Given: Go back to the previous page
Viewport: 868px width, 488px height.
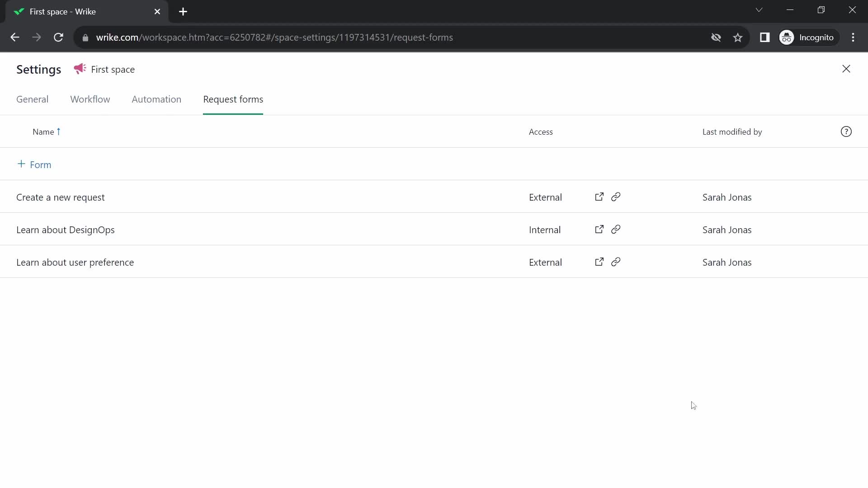Looking at the screenshot, I should click(x=15, y=38).
